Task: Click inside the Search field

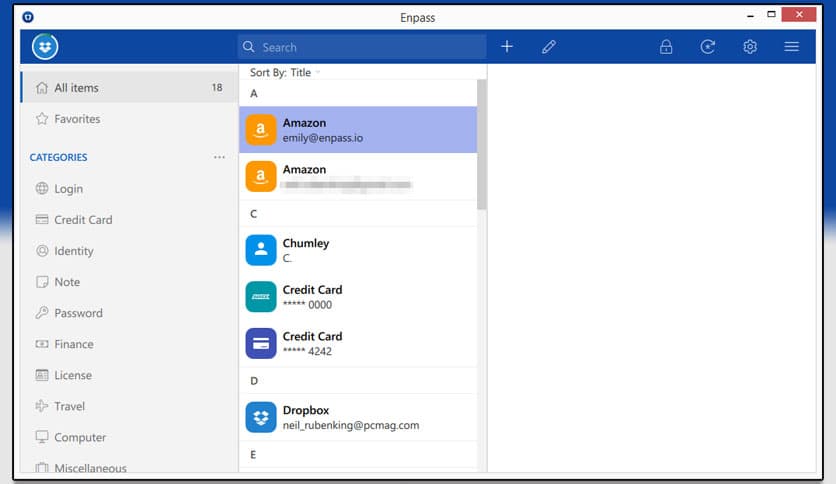Action: [362, 47]
